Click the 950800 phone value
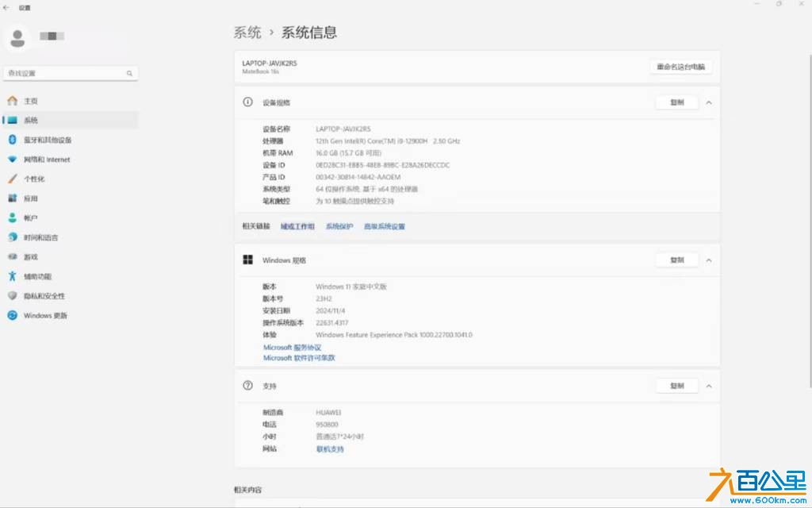Viewport: 812px width, 508px height. tap(327, 425)
